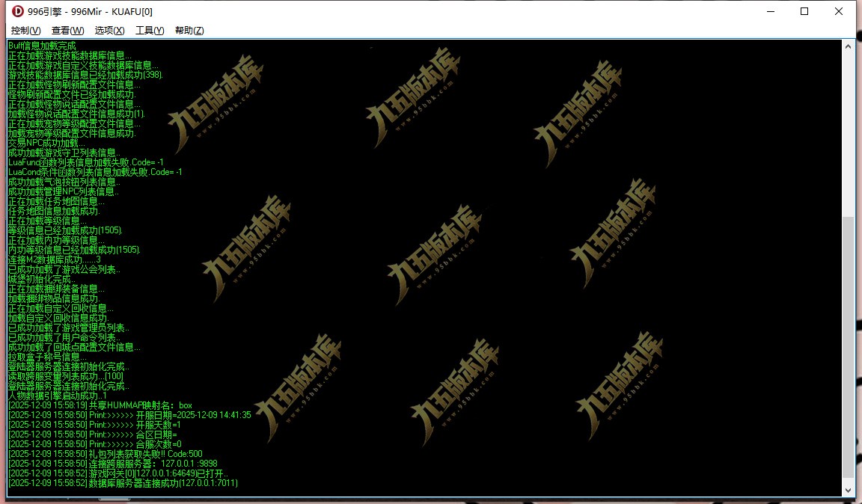Click the log scrollbar down arrow

(x=849, y=491)
